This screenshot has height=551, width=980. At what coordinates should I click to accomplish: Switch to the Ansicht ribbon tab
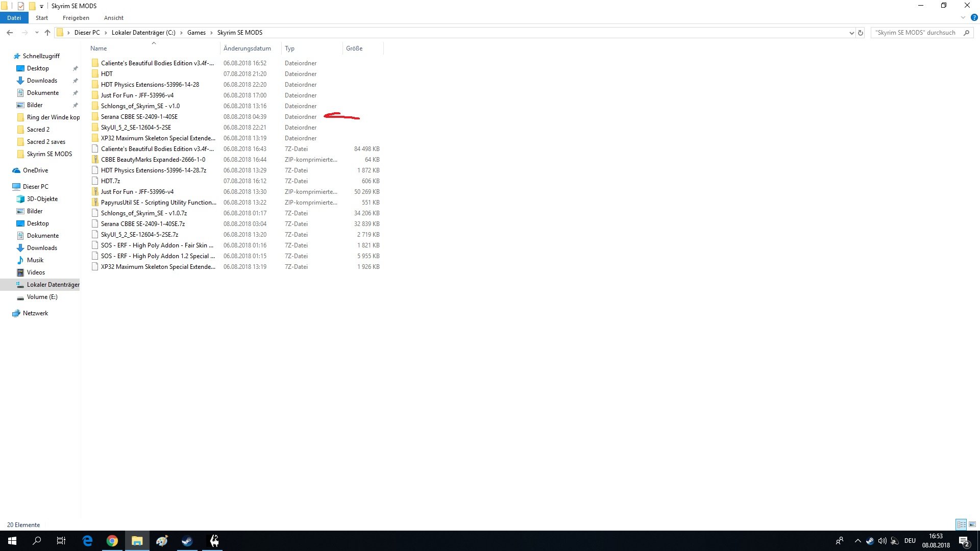(x=114, y=18)
